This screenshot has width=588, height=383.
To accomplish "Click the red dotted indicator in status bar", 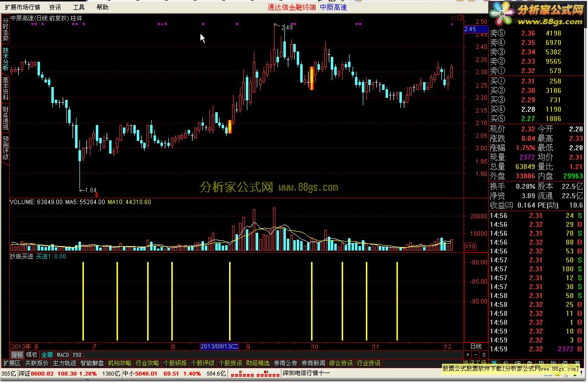I will coord(255,374).
